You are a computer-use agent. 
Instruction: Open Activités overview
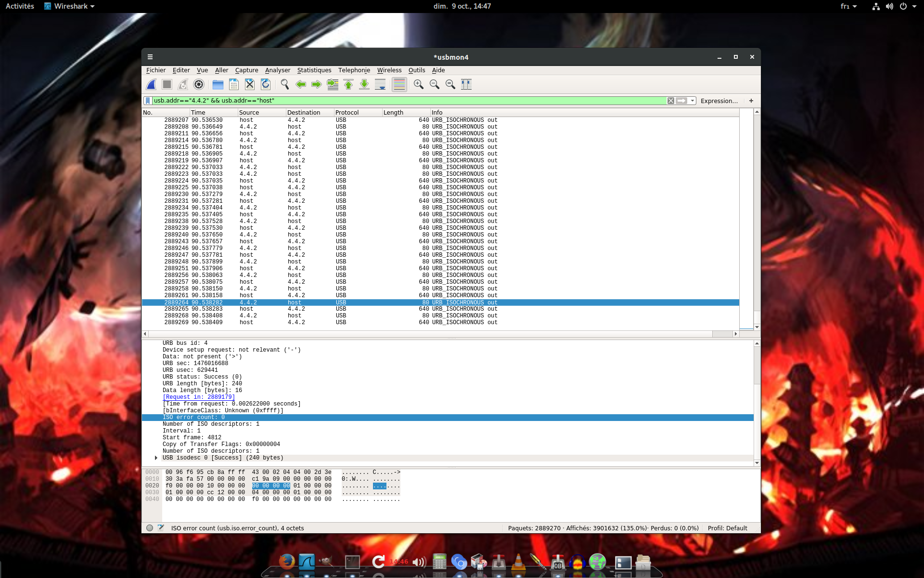tap(20, 6)
